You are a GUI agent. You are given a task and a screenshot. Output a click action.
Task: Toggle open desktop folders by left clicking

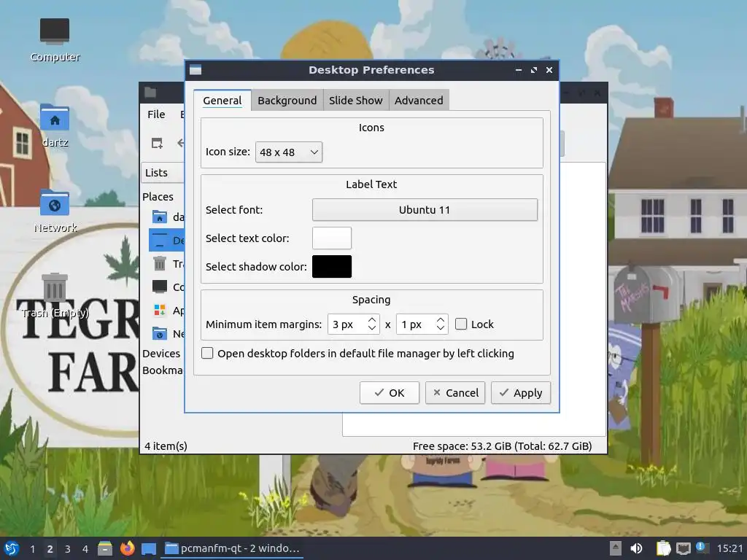point(207,354)
